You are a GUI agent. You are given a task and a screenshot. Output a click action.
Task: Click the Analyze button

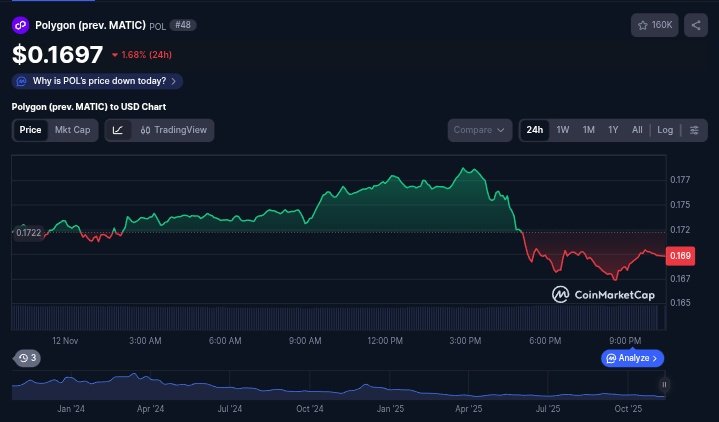click(x=632, y=358)
